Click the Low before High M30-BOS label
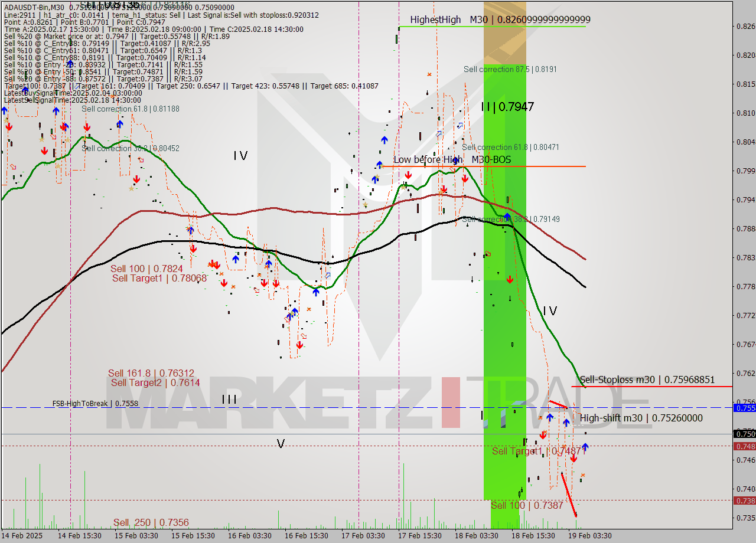The width and height of the screenshot is (756, 543). (452, 159)
